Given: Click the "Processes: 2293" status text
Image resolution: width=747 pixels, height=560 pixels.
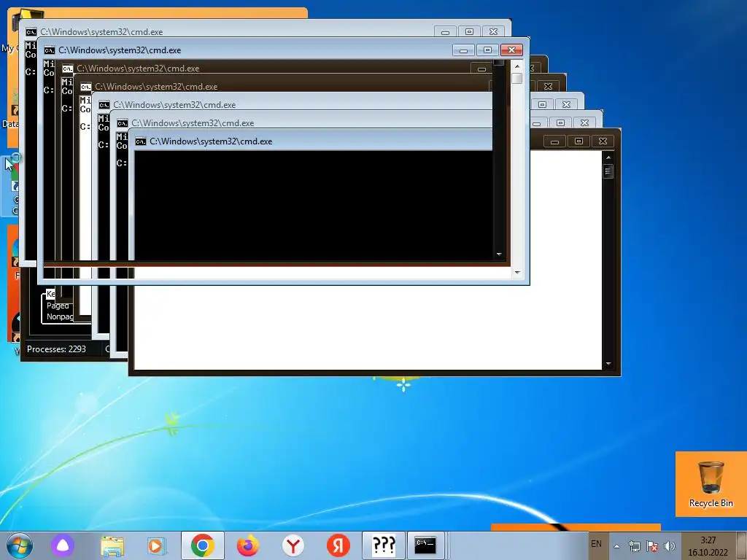Looking at the screenshot, I should pyautogui.click(x=56, y=349).
